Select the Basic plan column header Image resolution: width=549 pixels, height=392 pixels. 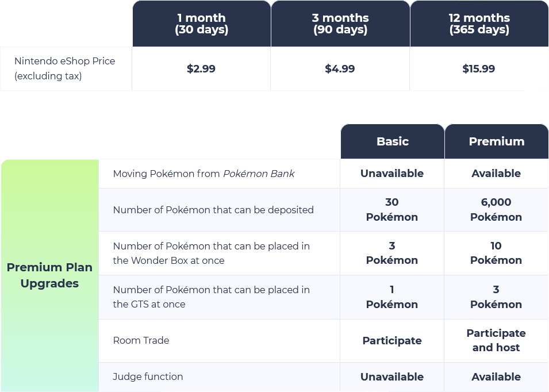[x=392, y=141]
